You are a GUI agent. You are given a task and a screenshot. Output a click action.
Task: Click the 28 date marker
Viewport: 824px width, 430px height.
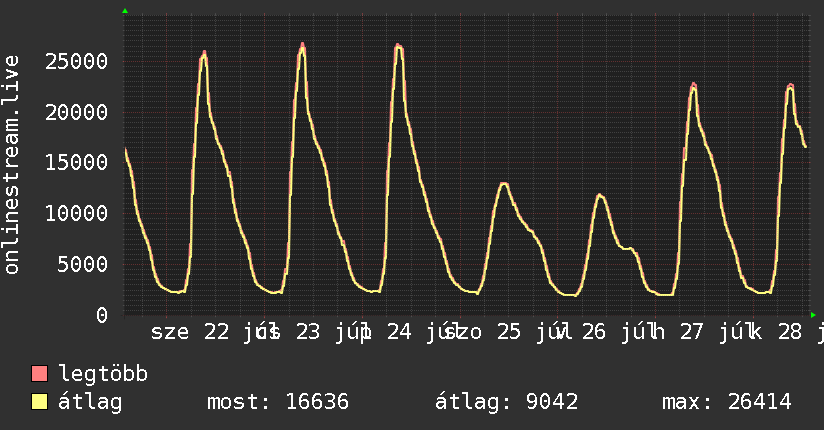click(790, 332)
